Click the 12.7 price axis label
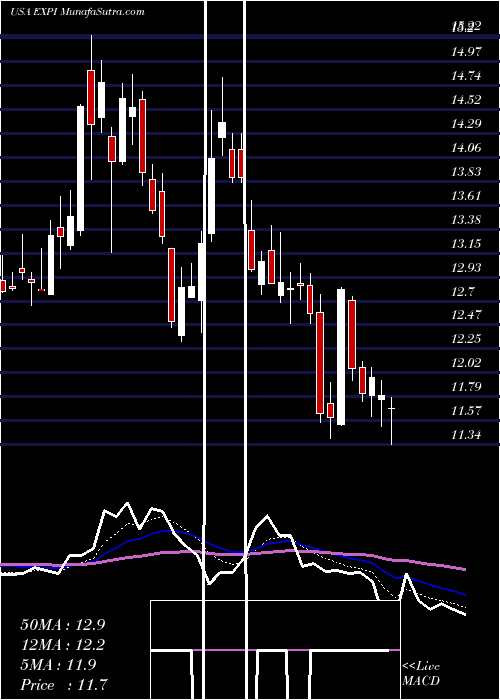Screen dimensions: 500x700 point(463,292)
